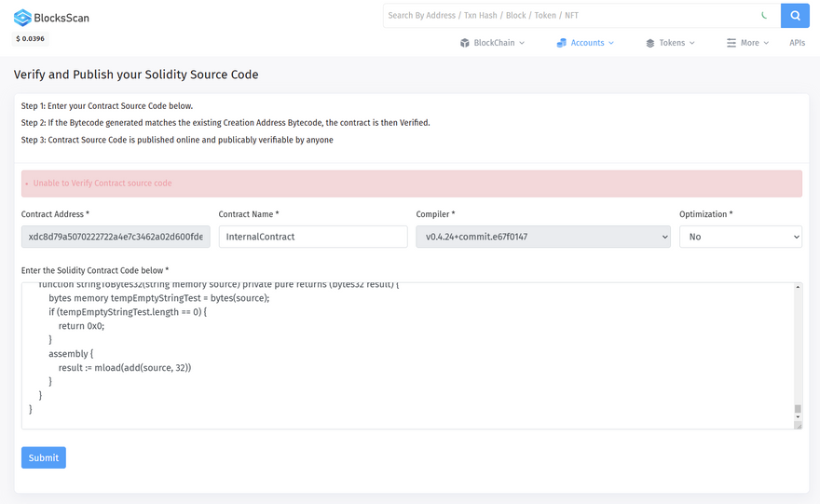Click the code area scrollbar up arrow
Viewport: 820px width, 504px height.
coord(798,287)
